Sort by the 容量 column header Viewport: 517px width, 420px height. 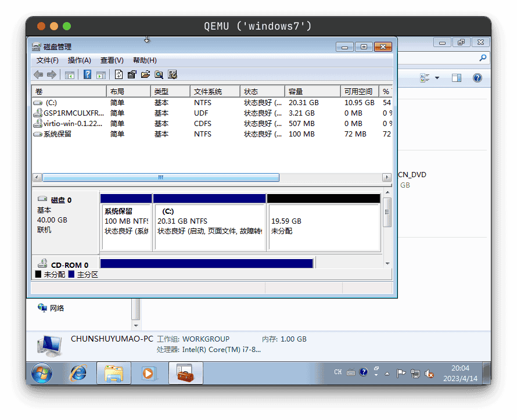point(313,91)
